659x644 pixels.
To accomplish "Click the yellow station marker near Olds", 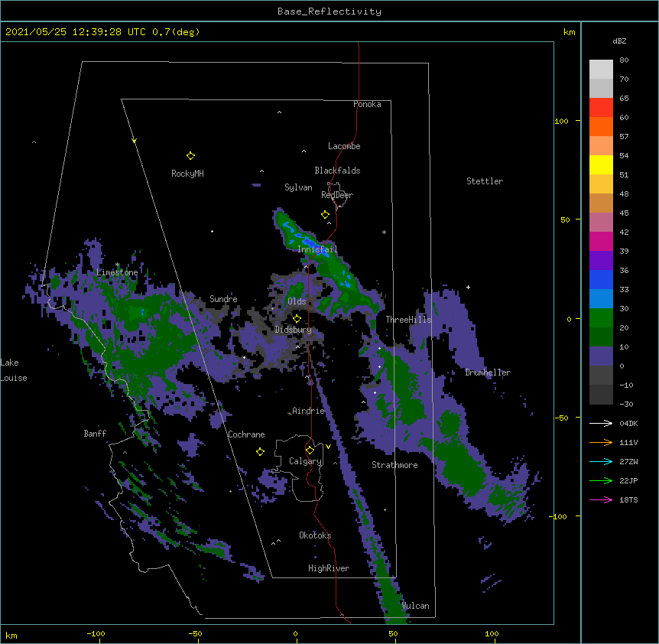I will [297, 319].
